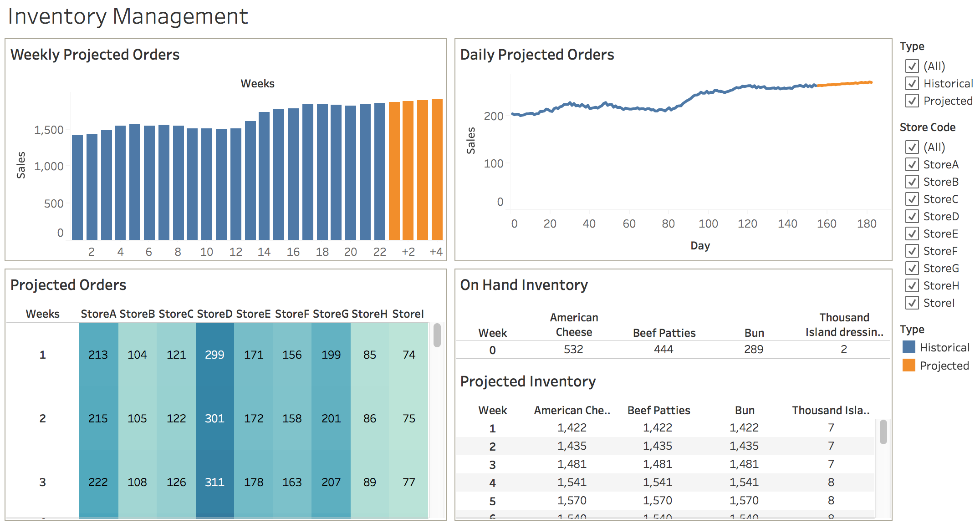The width and height of the screenshot is (980, 528).
Task: Click the first blue bar in weekly chart
Action: [x=77, y=187]
